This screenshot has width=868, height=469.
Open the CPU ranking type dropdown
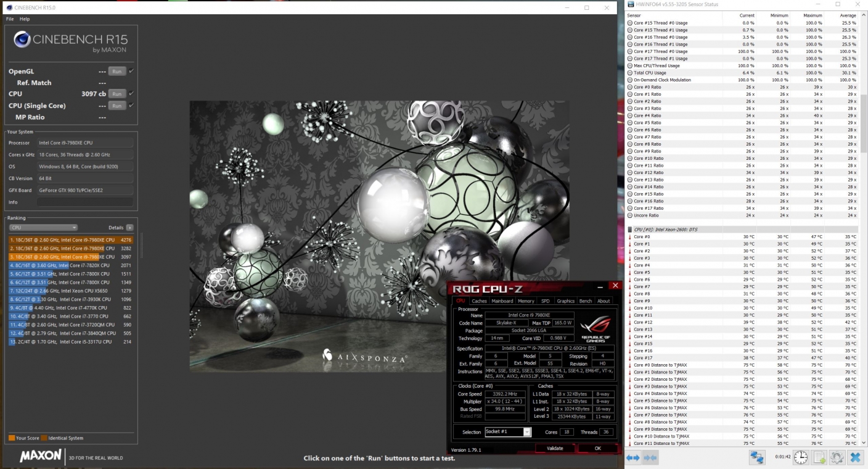[43, 228]
